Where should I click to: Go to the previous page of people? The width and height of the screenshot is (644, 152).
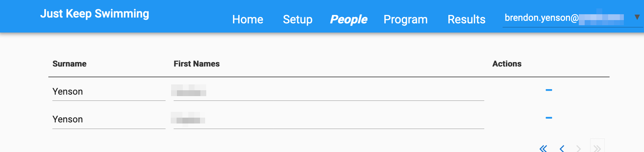[x=562, y=148]
